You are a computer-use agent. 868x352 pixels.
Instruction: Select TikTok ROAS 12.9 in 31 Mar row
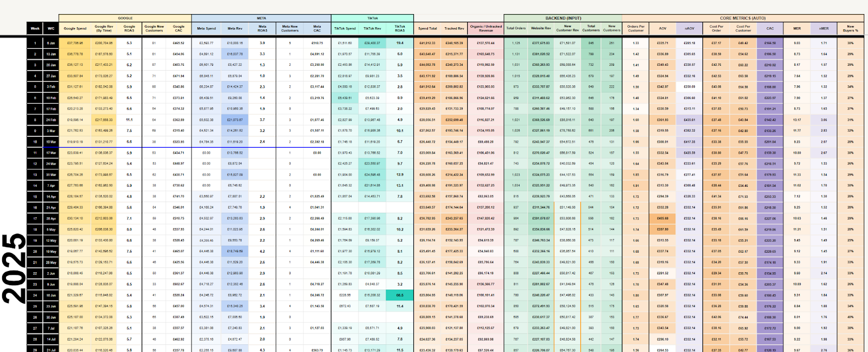[x=400, y=174]
